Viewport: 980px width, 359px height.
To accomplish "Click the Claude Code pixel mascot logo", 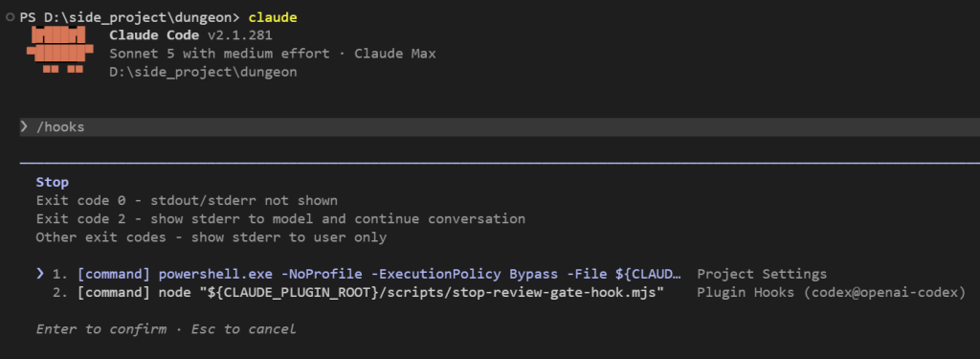I will tap(60, 49).
